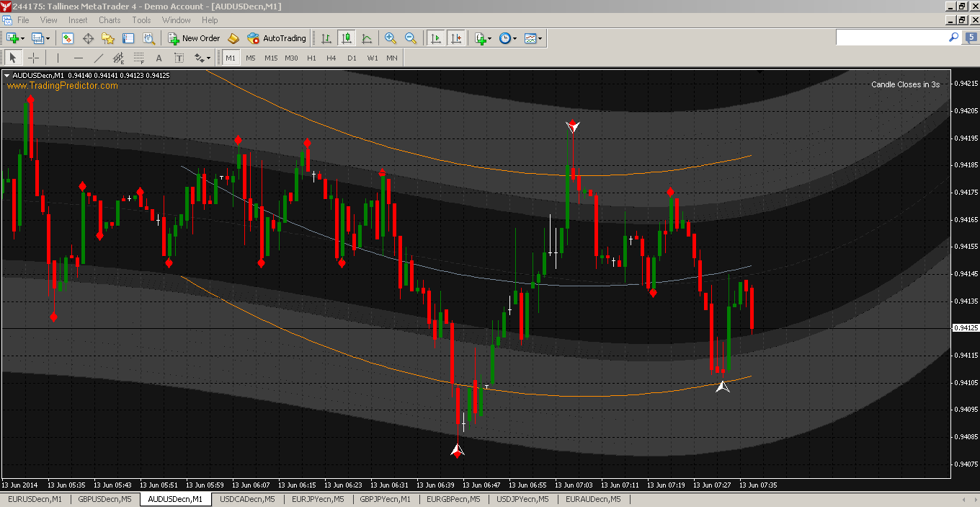Click the search input field
The image size is (980, 507).
coord(892,37)
